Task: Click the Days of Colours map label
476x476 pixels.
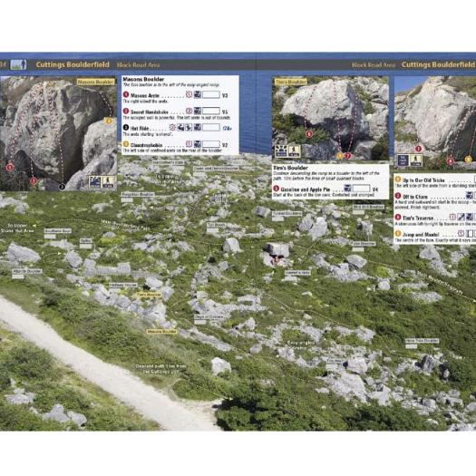Action: click(209, 317)
